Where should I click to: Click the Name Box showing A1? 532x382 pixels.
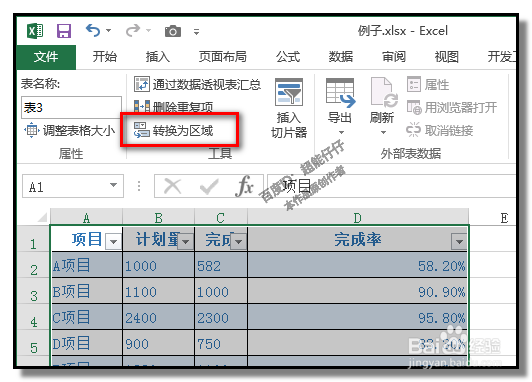64,186
